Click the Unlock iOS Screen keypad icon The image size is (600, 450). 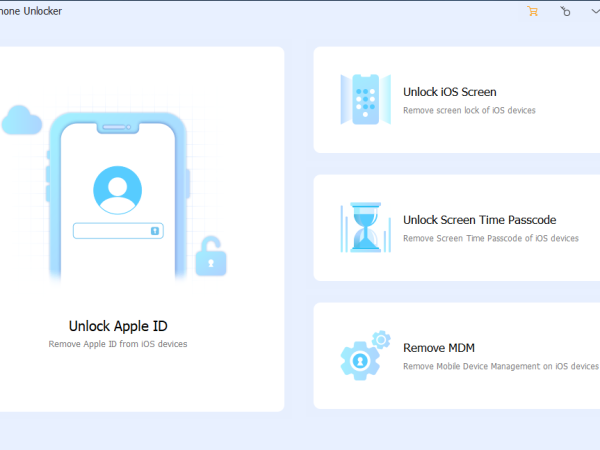click(x=365, y=99)
